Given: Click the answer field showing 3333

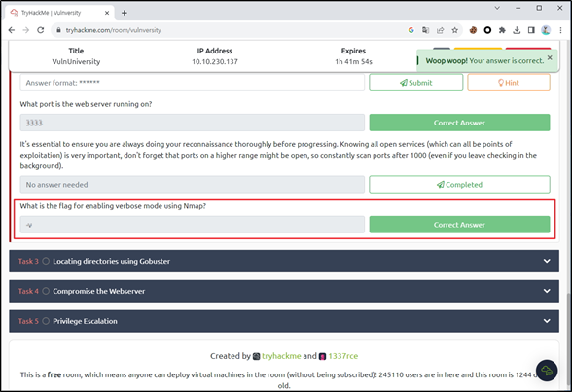Looking at the screenshot, I should click(193, 123).
